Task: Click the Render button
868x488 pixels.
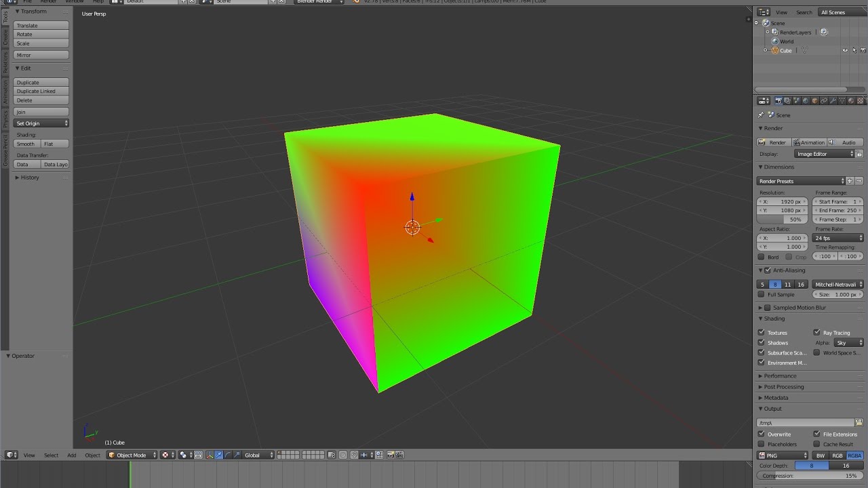Action: (x=773, y=142)
